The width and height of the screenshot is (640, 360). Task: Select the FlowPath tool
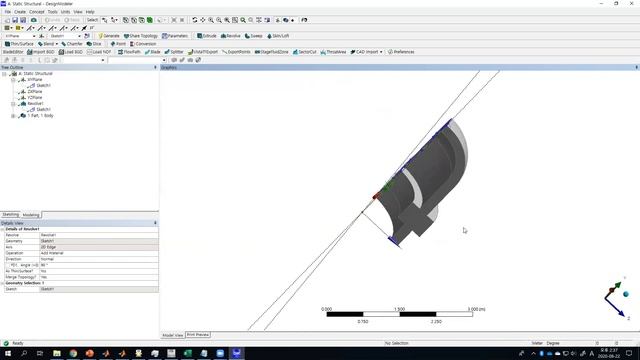129,52
